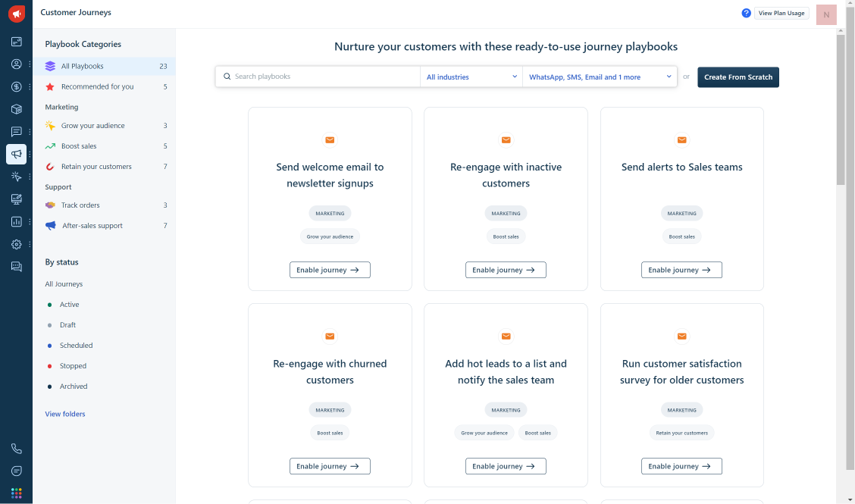
Task: Enable journey for welcome email playbook
Action: coord(330,270)
